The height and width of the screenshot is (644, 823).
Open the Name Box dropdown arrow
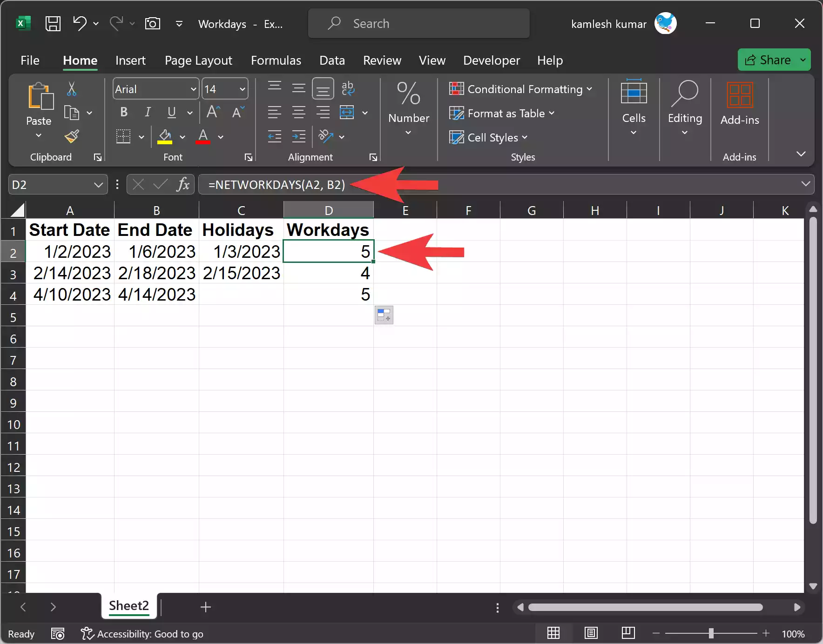[98, 185]
